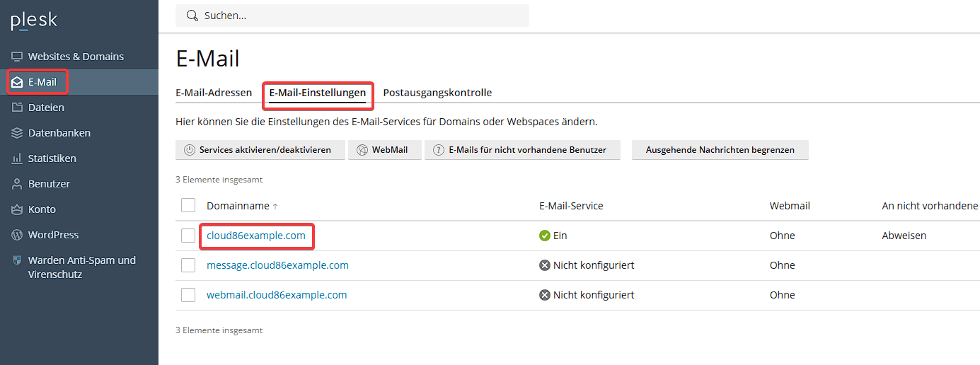Click the Benutzer person icon
Viewport: 980px width, 365px height.
tap(17, 184)
